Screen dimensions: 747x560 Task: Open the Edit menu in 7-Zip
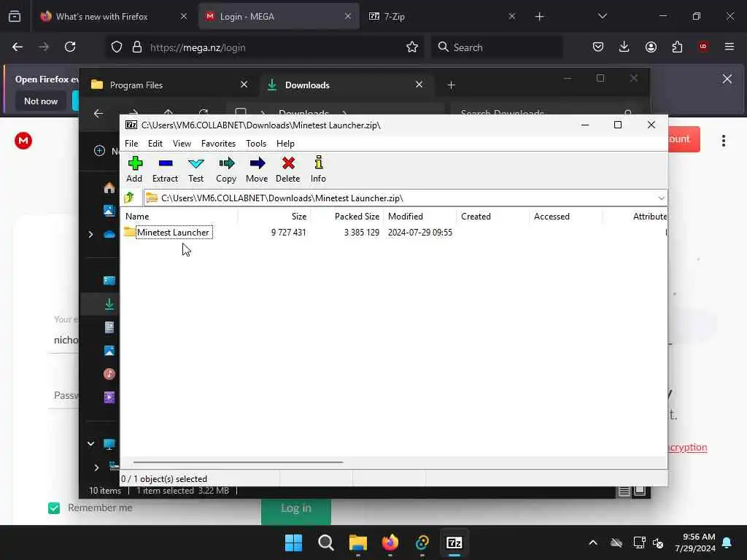[x=155, y=144]
